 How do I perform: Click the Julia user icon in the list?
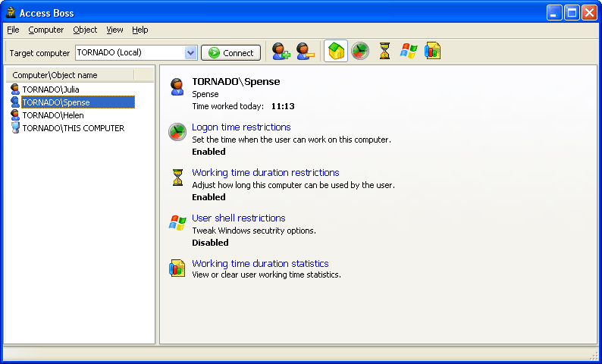[x=15, y=89]
